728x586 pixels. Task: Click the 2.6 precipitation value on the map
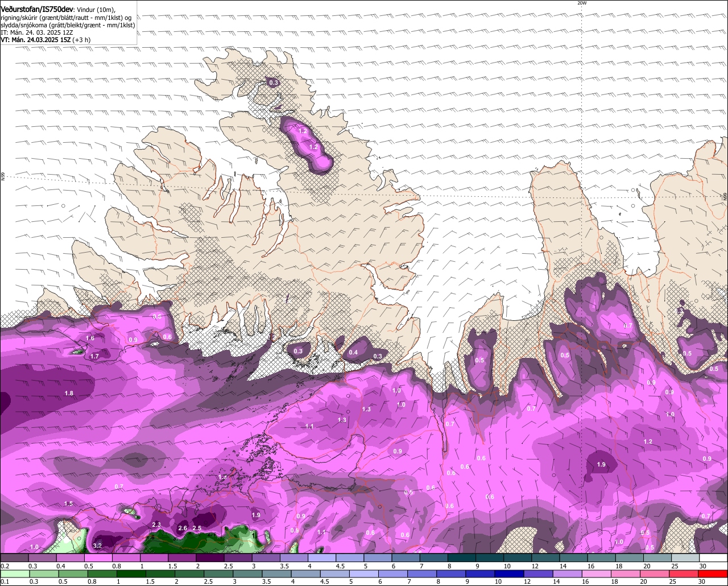pyautogui.click(x=183, y=528)
